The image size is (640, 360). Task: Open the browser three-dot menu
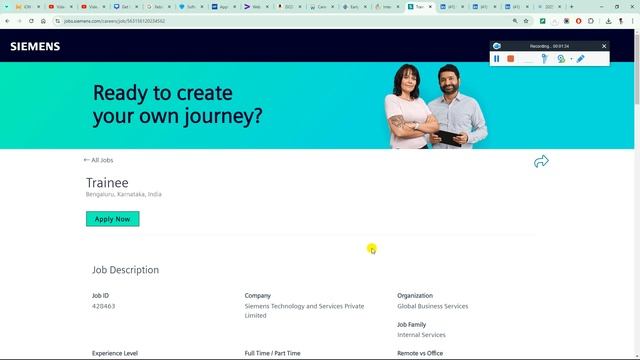632,21
